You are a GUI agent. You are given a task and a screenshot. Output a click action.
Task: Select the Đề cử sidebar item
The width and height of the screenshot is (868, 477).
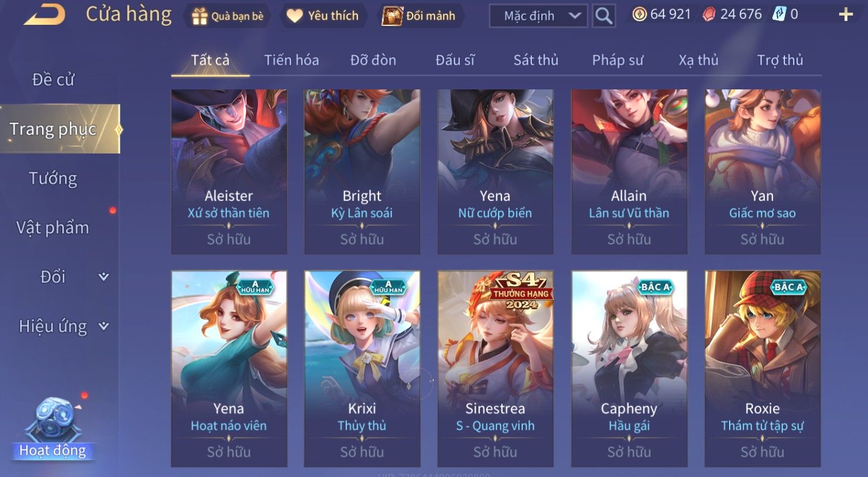pyautogui.click(x=53, y=80)
